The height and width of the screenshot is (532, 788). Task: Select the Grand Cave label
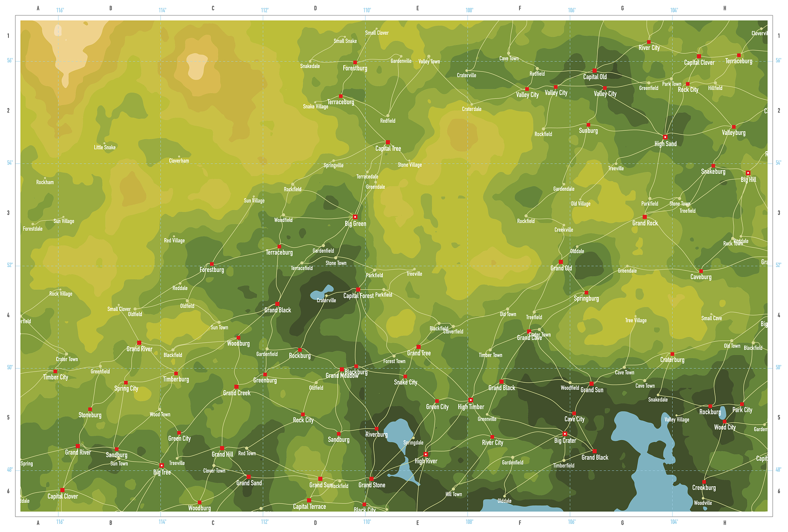(529, 338)
